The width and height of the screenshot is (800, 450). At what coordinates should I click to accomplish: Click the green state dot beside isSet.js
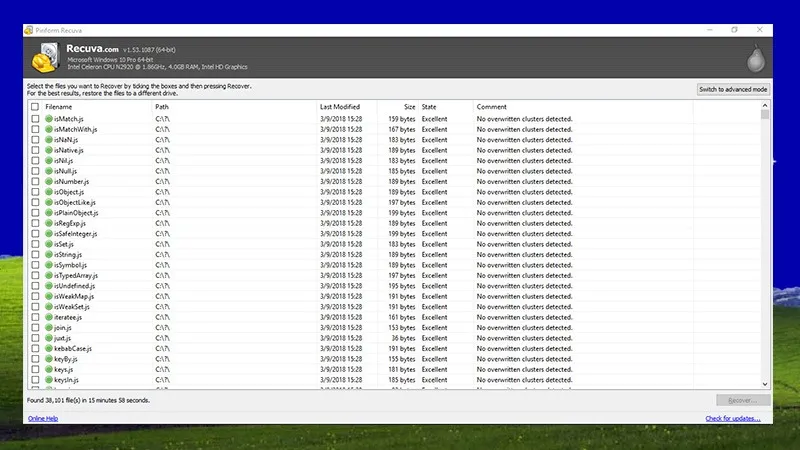click(49, 244)
